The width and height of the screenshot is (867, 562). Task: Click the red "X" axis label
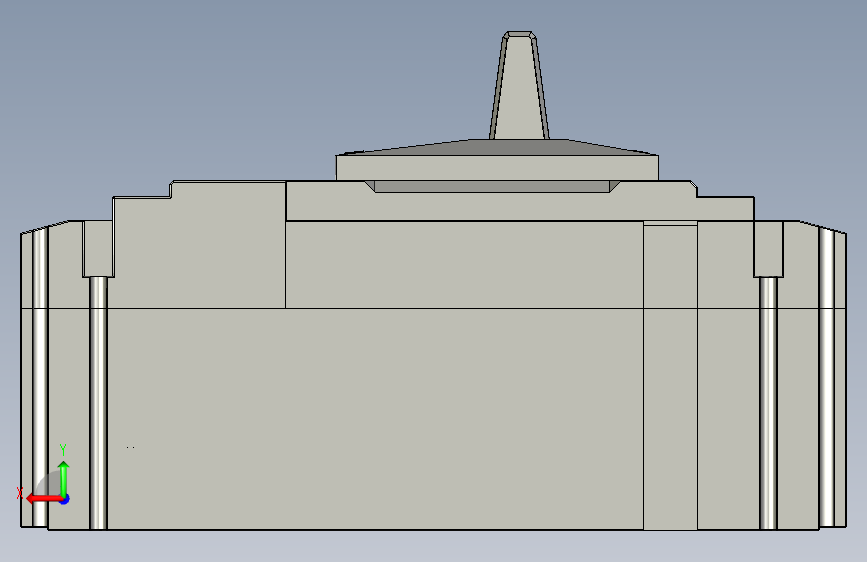[20, 493]
